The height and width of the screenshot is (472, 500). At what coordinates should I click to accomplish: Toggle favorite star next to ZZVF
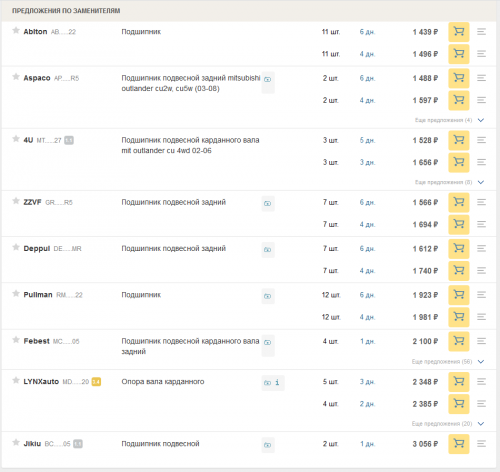click(16, 201)
